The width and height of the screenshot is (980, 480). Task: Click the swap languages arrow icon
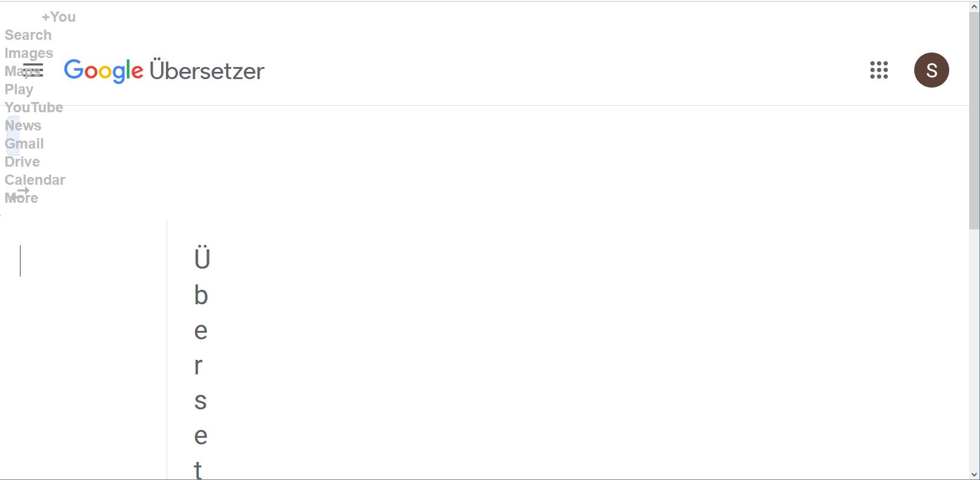click(23, 191)
